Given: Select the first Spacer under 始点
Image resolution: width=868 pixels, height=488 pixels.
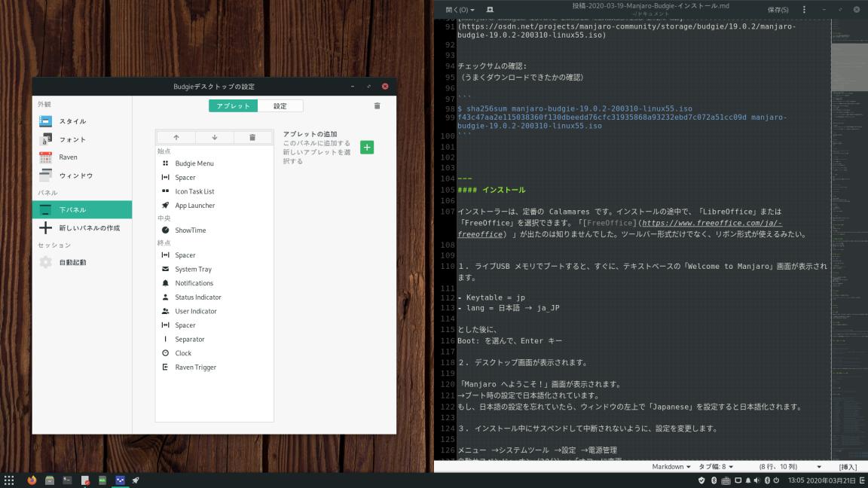Looking at the screenshot, I should point(214,178).
